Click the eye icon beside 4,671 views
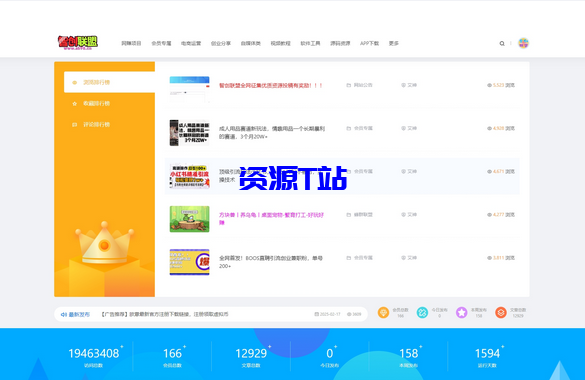This screenshot has height=380, width=585. (489, 172)
